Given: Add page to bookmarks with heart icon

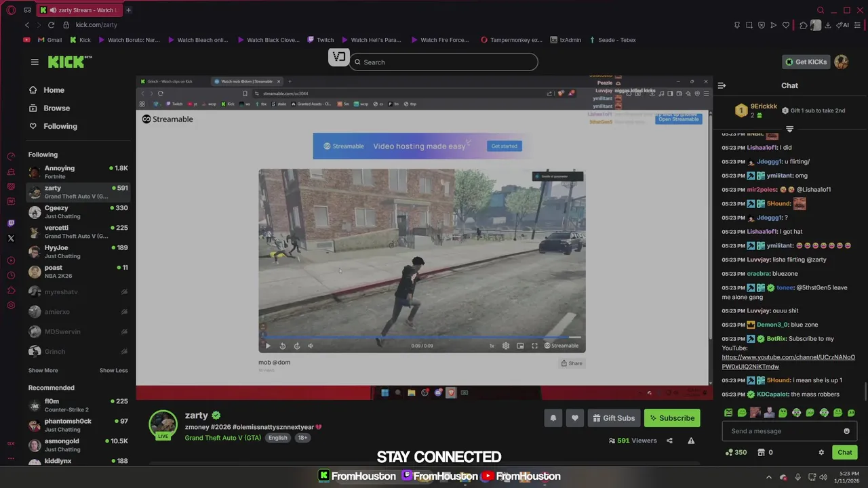Looking at the screenshot, I should pos(786,25).
